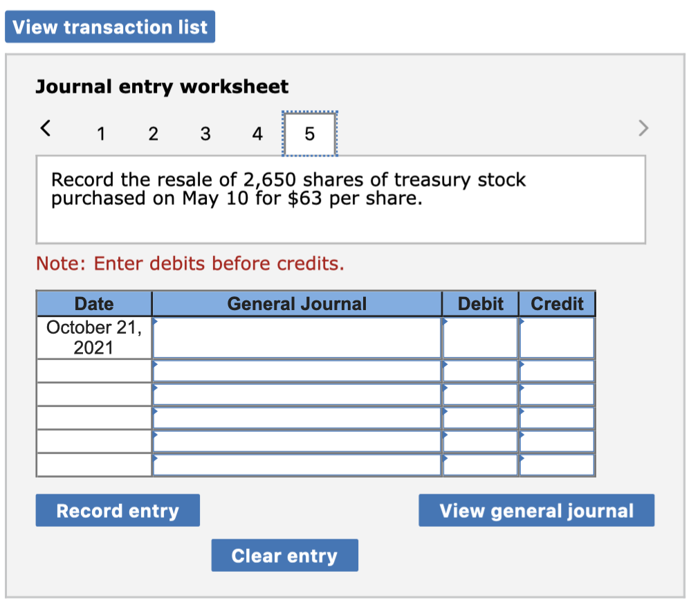Select transaction tab 1
Image resolution: width=700 pixels, height=605 pixels.
pos(101,134)
